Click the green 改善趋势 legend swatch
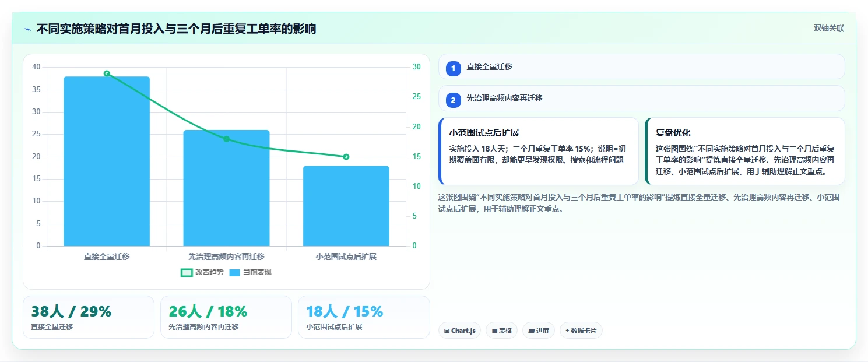The image size is (868, 362). (187, 272)
